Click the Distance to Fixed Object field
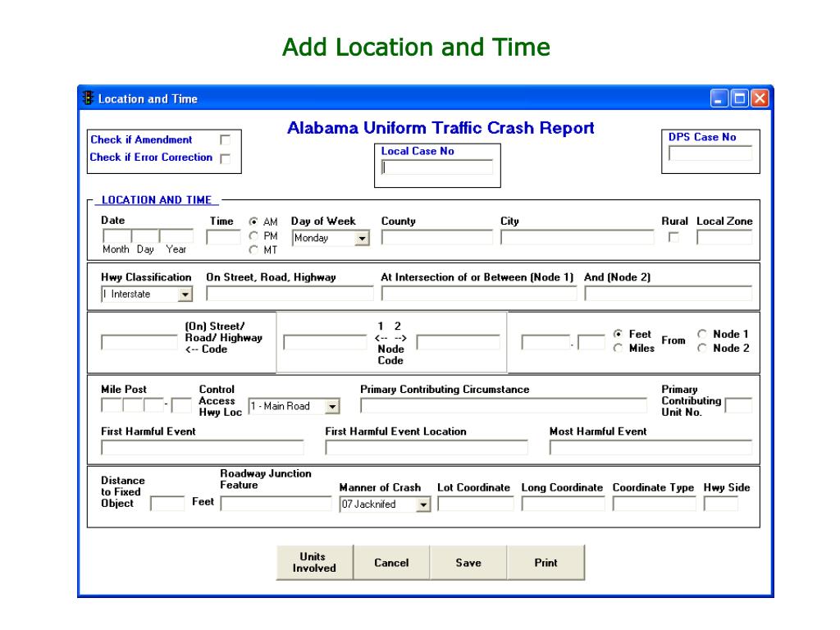 [167, 503]
